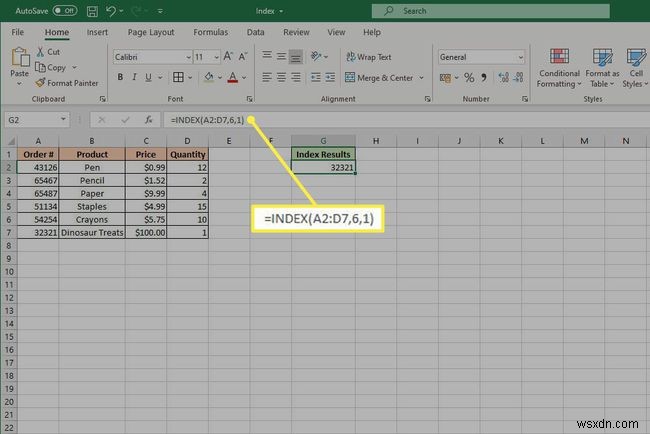Click Increase Indent icon
The image size is (650, 434).
(330, 77)
